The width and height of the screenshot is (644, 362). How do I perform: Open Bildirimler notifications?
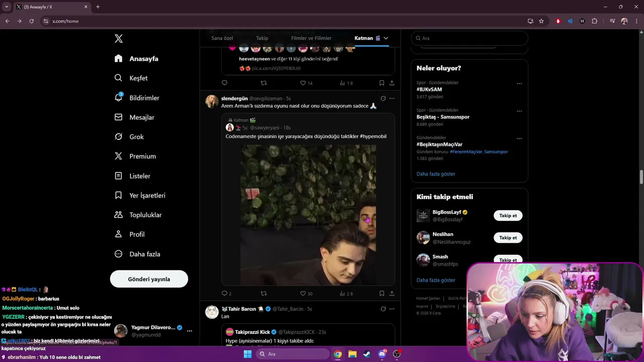(137, 98)
